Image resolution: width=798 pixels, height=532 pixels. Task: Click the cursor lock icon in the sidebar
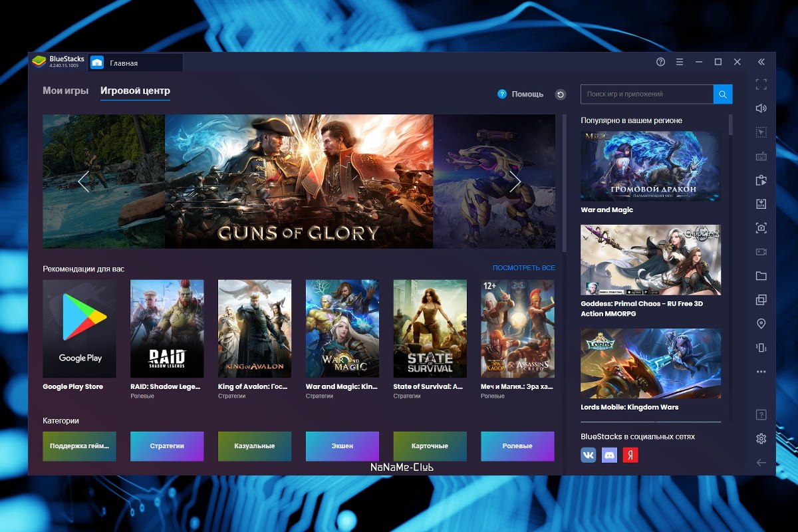pyautogui.click(x=761, y=132)
